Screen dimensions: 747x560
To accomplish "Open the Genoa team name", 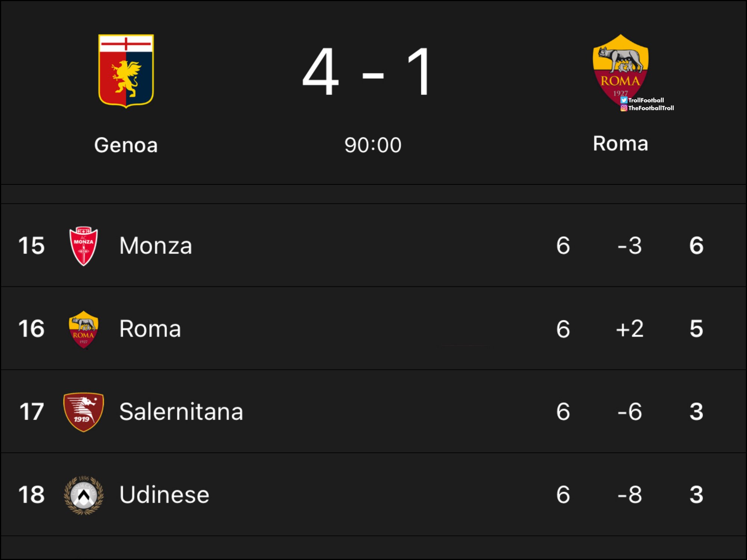I will coord(126,145).
